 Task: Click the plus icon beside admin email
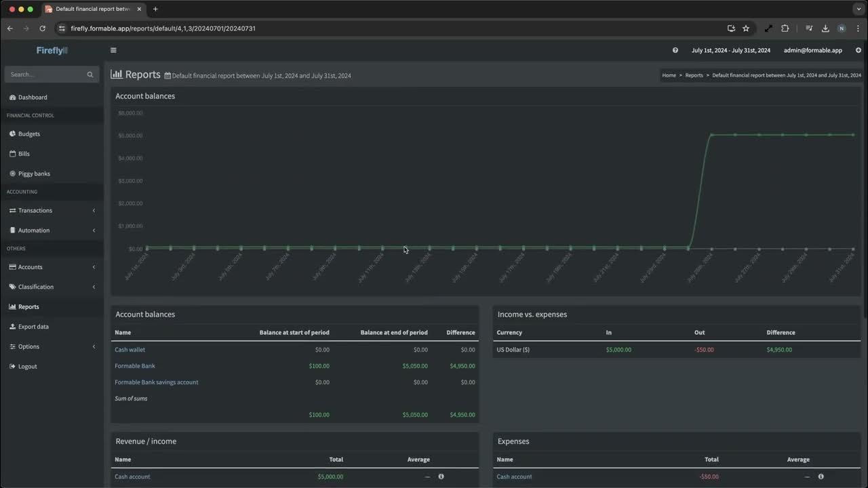859,50
